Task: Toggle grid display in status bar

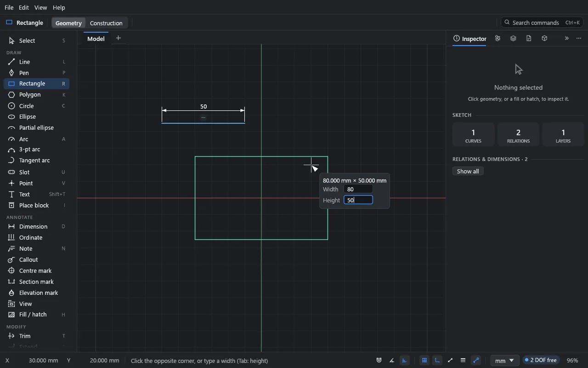Action: click(x=424, y=361)
